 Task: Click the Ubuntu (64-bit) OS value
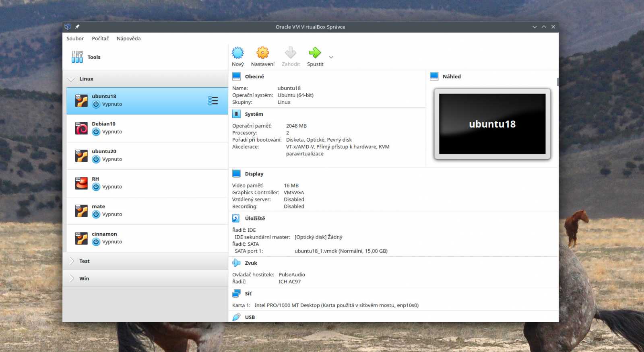[295, 95]
